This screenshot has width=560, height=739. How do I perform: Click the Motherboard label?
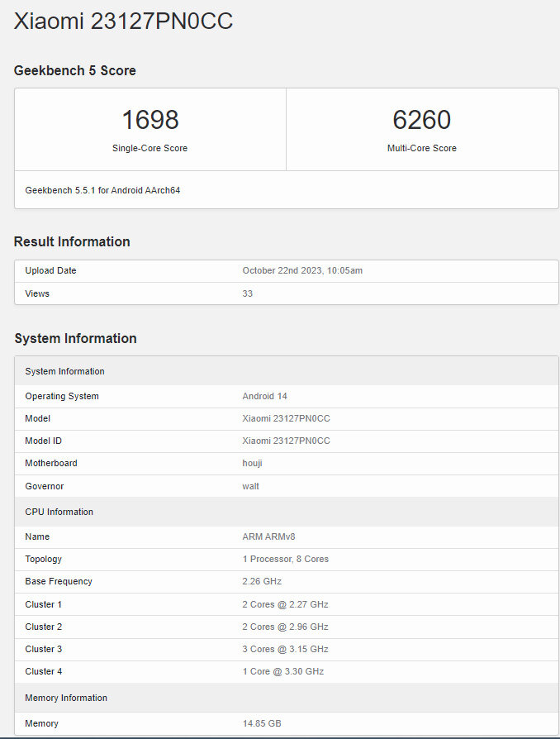[51, 463]
